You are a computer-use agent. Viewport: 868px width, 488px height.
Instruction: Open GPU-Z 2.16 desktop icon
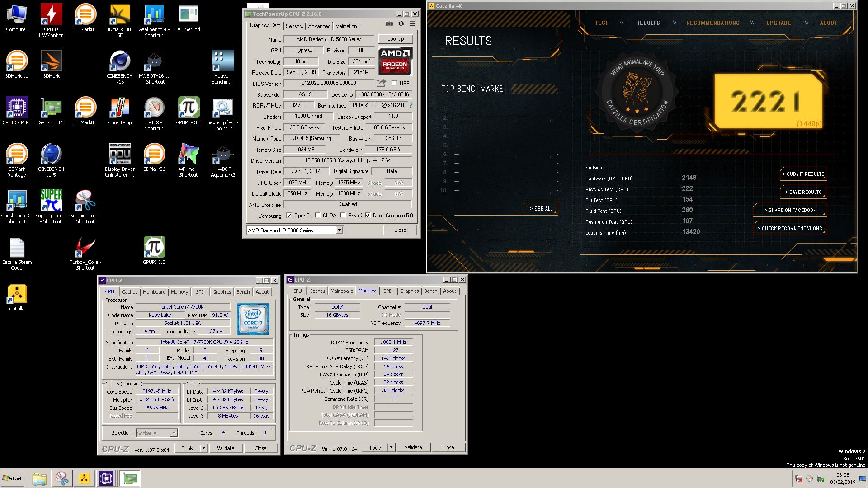tap(51, 110)
